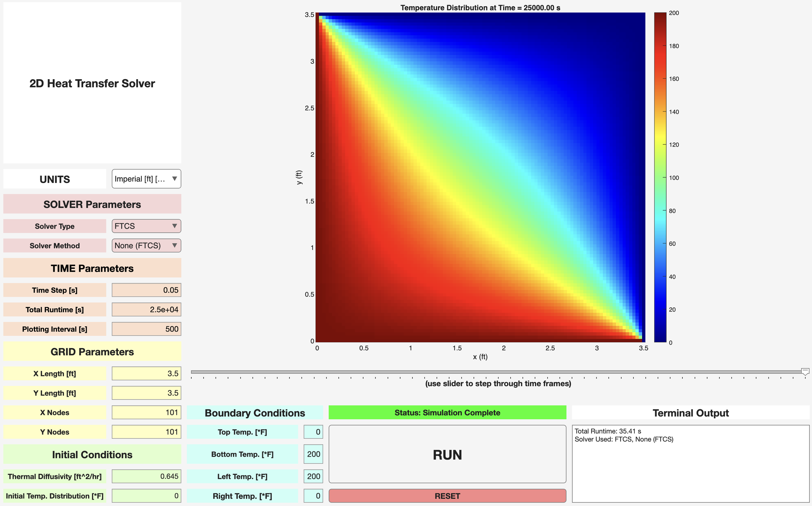
Task: Click Initial Temp. Distribution field
Action: click(x=146, y=496)
